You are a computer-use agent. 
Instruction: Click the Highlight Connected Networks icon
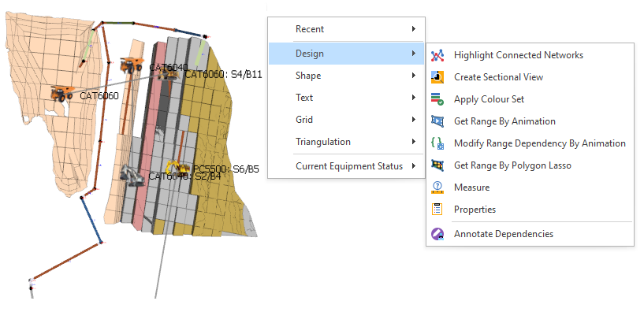437,55
